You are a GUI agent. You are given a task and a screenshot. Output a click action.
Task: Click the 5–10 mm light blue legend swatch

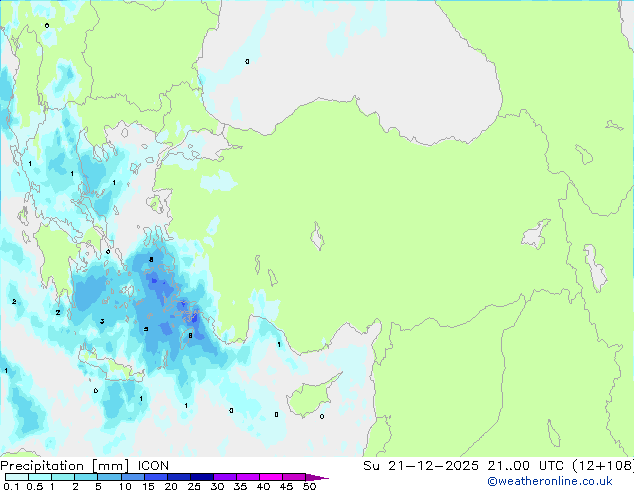109,477
